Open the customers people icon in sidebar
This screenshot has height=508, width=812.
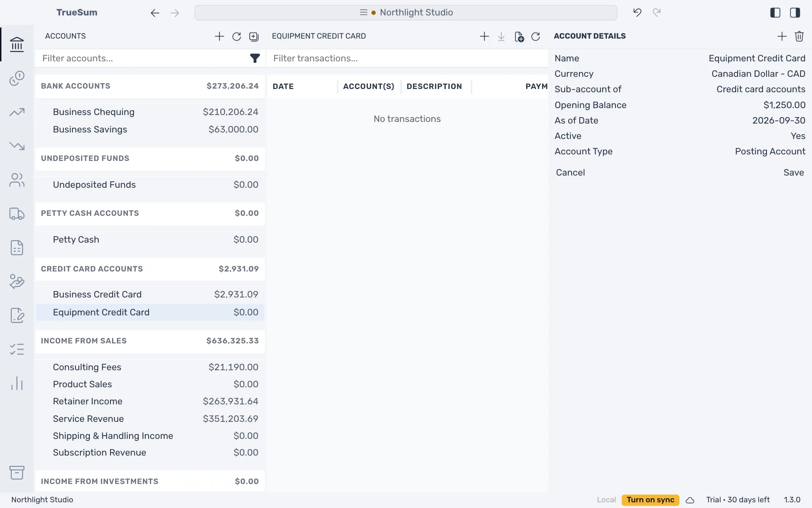(17, 180)
